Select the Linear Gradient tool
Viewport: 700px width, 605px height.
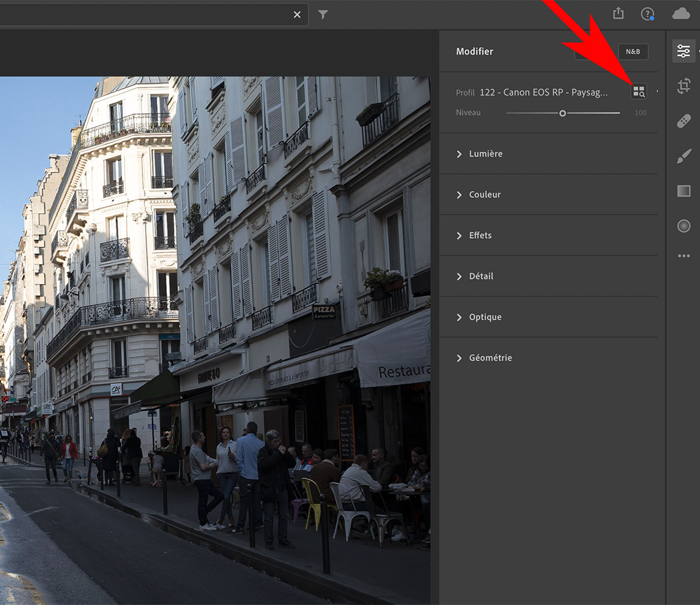[x=683, y=191]
